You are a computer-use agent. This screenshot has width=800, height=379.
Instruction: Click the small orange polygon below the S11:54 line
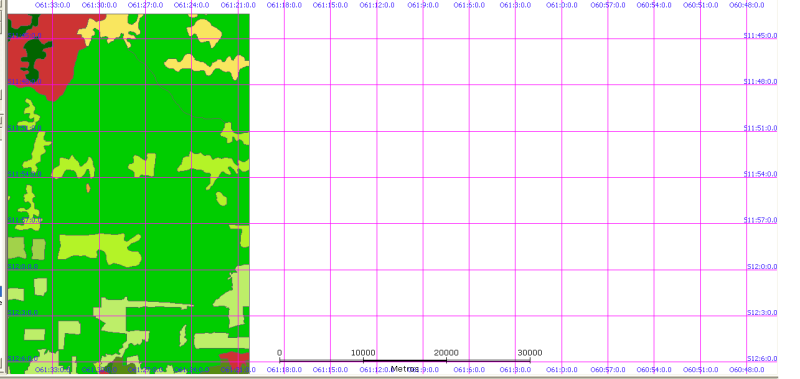pyautogui.click(x=88, y=188)
